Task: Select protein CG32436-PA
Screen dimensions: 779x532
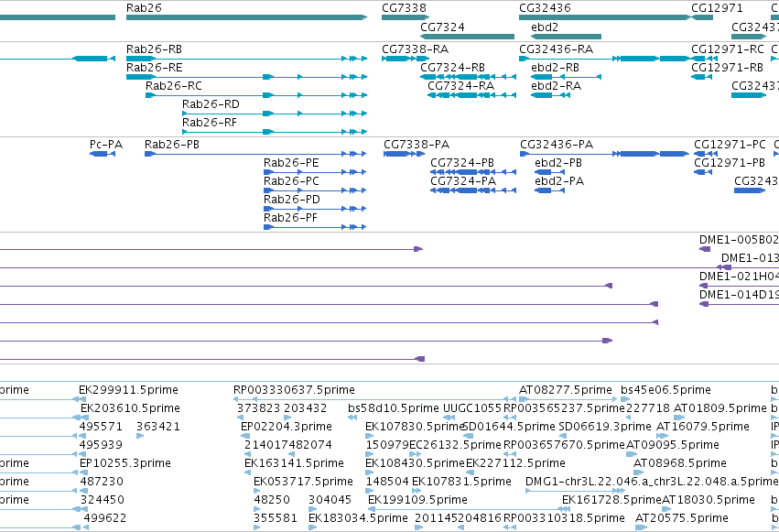Action: coord(605,154)
